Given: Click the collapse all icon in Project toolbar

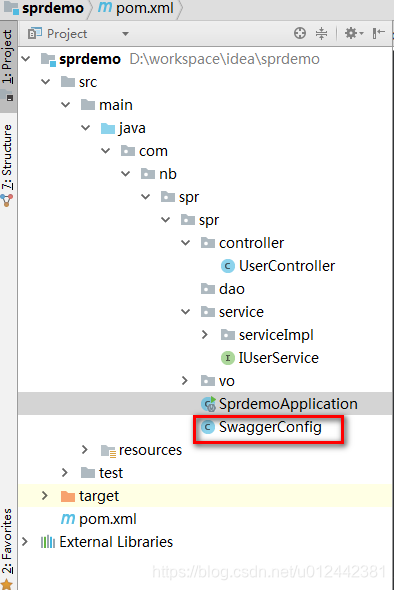Looking at the screenshot, I should pyautogui.click(x=321, y=33).
